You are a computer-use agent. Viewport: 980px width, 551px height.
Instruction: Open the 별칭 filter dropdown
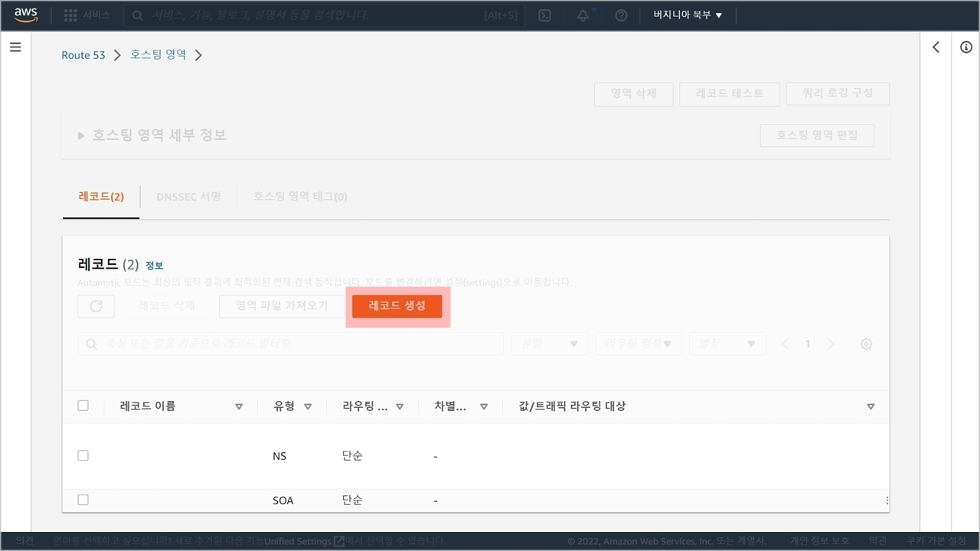click(x=727, y=344)
